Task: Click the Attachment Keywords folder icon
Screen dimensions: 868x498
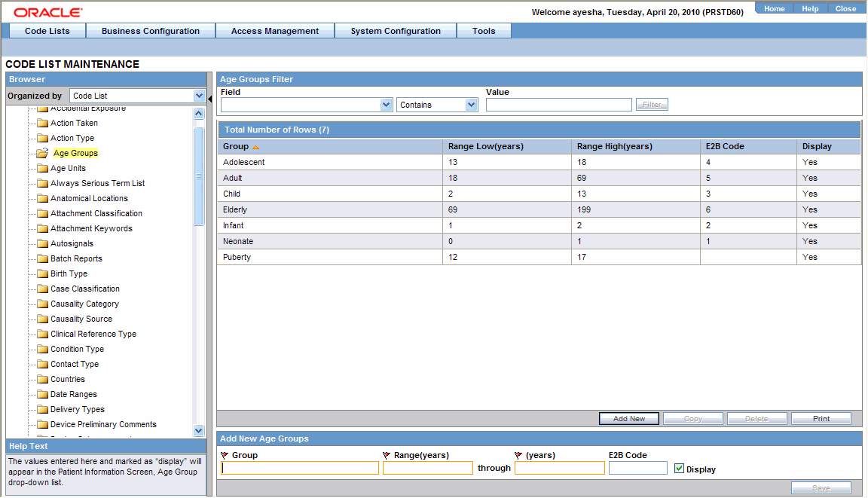Action: pyautogui.click(x=43, y=228)
